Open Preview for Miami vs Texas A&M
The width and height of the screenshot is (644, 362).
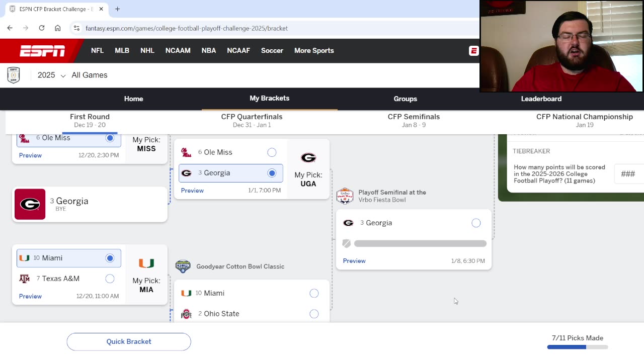pyautogui.click(x=30, y=296)
